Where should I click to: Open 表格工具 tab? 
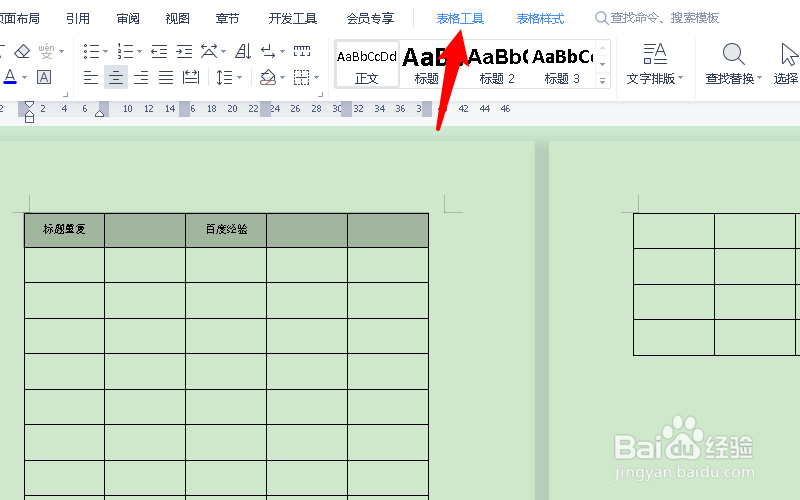tap(460, 19)
